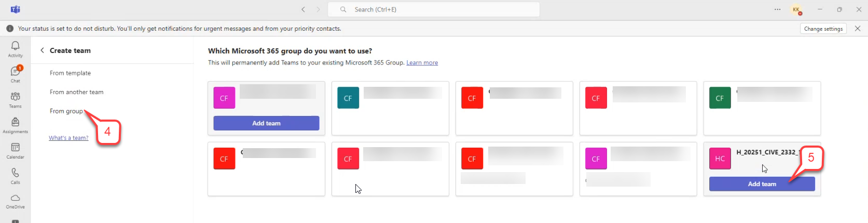Open the KK profile avatar
Viewport: 868px width, 223px height.
796,9
